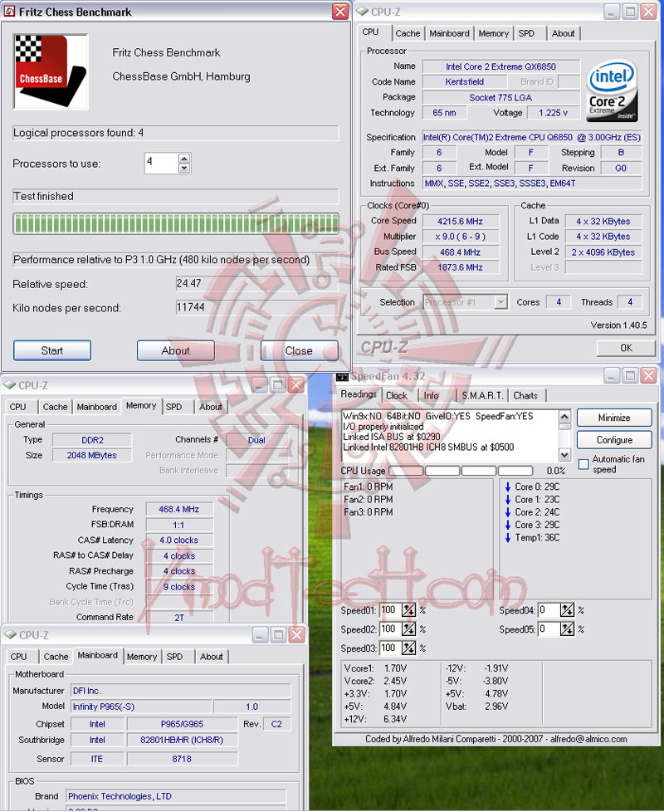Viewport: 664px width, 812px height.
Task: Click SpeedFan Minimize button
Action: 614,418
